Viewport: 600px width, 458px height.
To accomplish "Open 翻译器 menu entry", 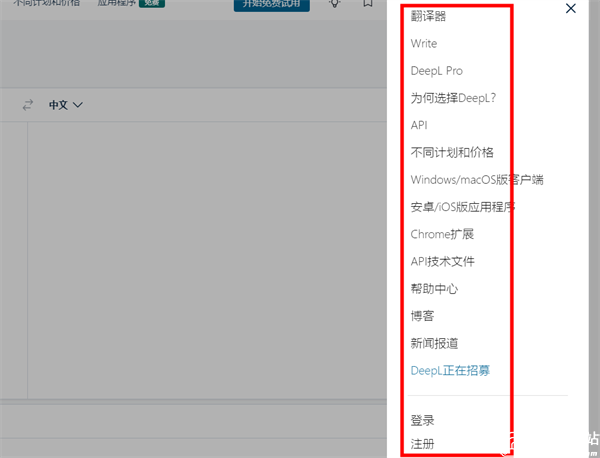I will pyautogui.click(x=428, y=16).
